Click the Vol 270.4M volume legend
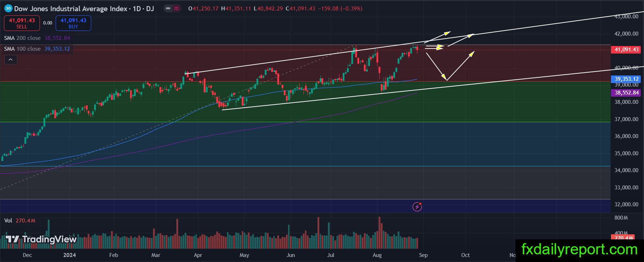 coord(20,221)
